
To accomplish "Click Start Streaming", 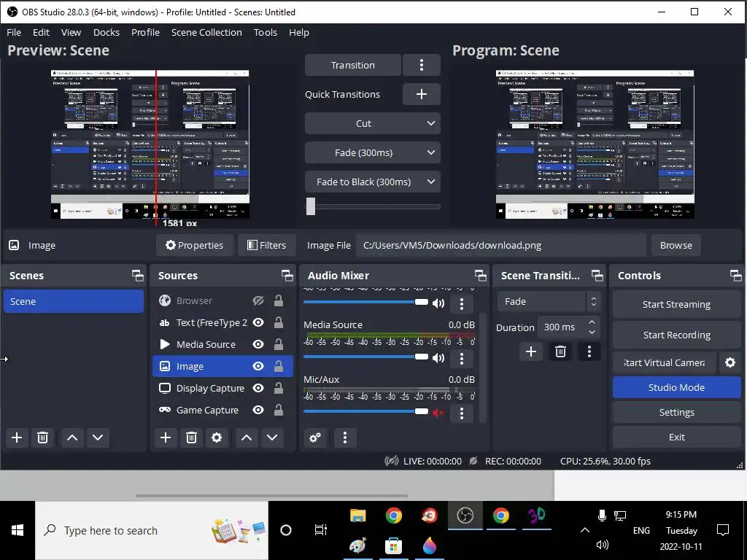I will tap(676, 304).
